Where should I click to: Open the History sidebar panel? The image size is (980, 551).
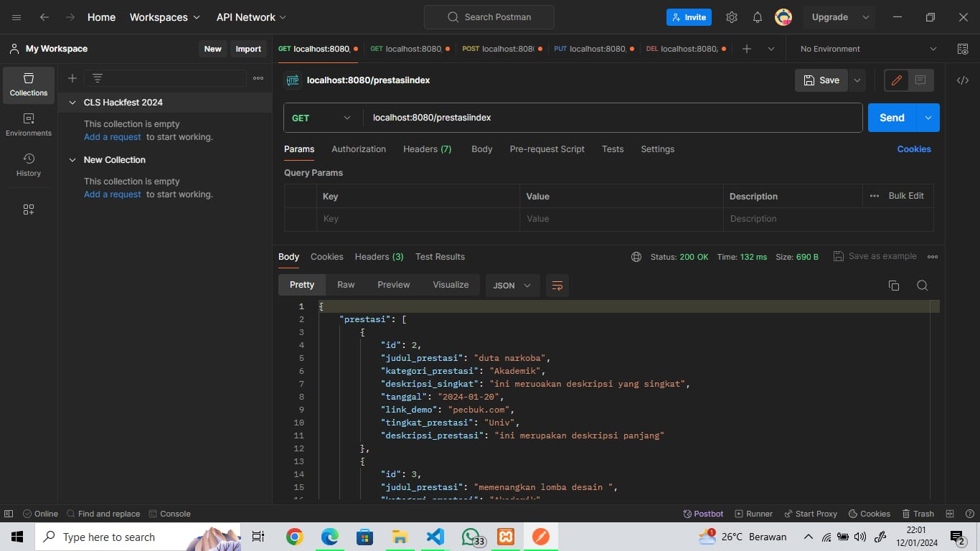point(29,165)
